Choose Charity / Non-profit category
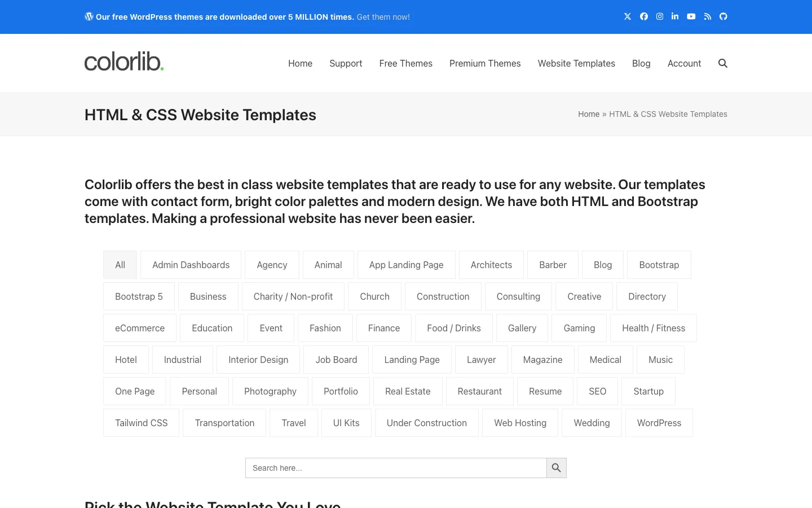The image size is (812, 508). coord(293,296)
